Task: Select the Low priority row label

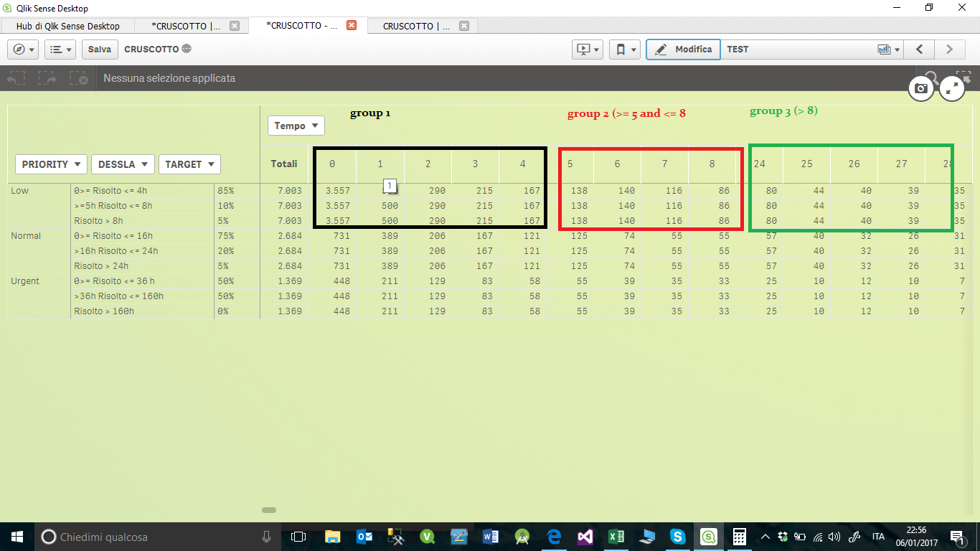Action: 19,190
